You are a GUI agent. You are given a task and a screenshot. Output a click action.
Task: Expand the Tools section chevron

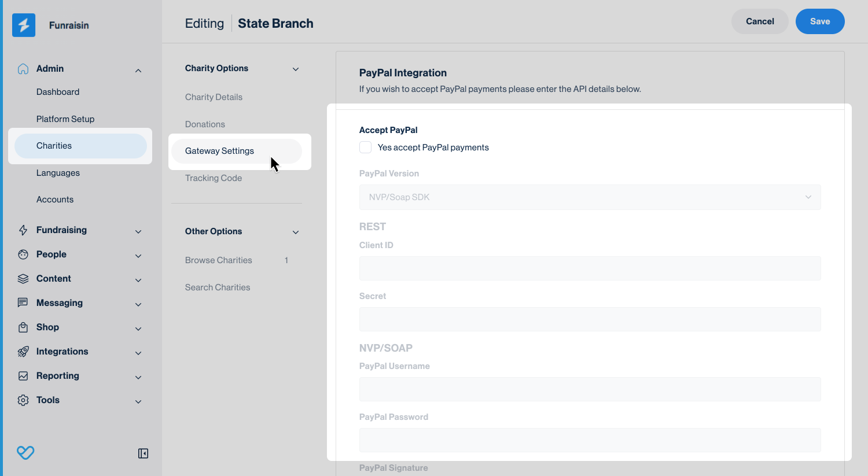click(138, 401)
